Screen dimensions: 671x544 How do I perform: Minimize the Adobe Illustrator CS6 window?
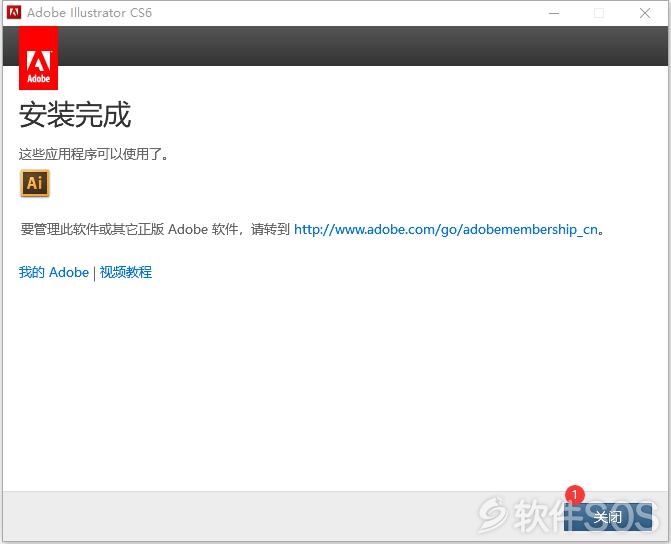554,13
